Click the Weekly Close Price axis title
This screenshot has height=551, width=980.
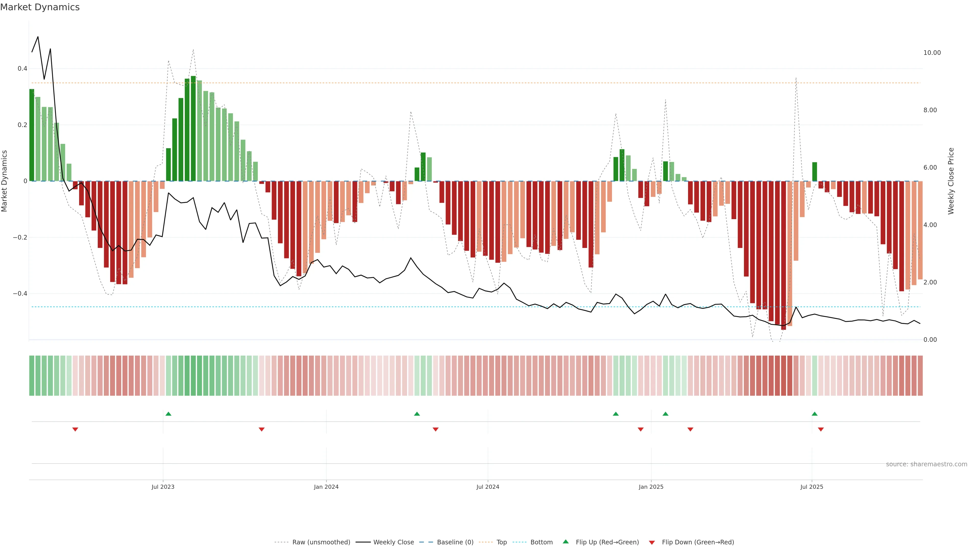(951, 181)
